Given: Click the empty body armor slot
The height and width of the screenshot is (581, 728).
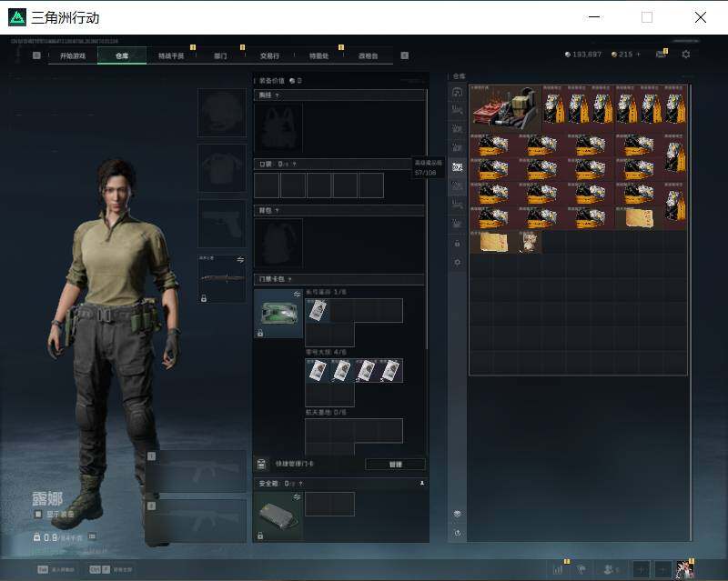Looking at the screenshot, I should 222,168.
